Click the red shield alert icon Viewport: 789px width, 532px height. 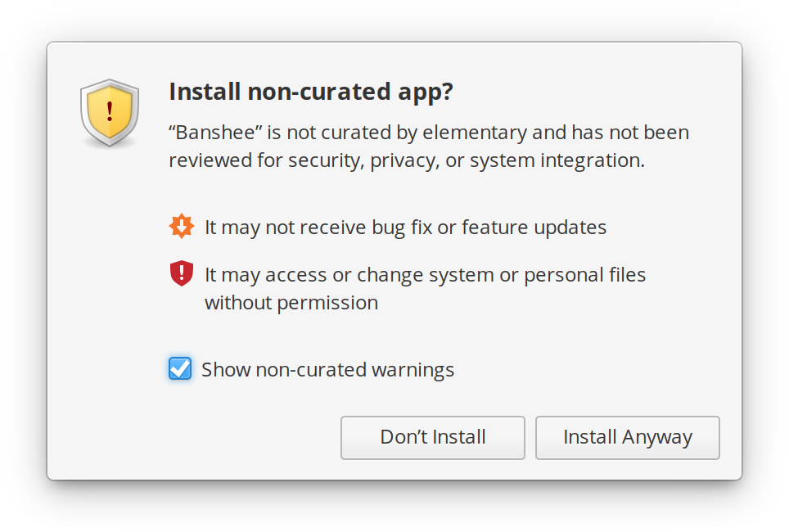pos(181,273)
